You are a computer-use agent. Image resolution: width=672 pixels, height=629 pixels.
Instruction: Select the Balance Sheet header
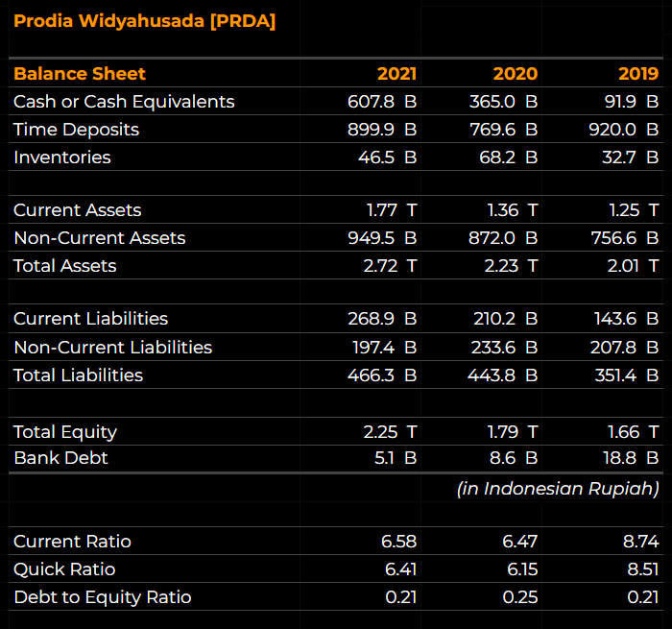(x=80, y=74)
